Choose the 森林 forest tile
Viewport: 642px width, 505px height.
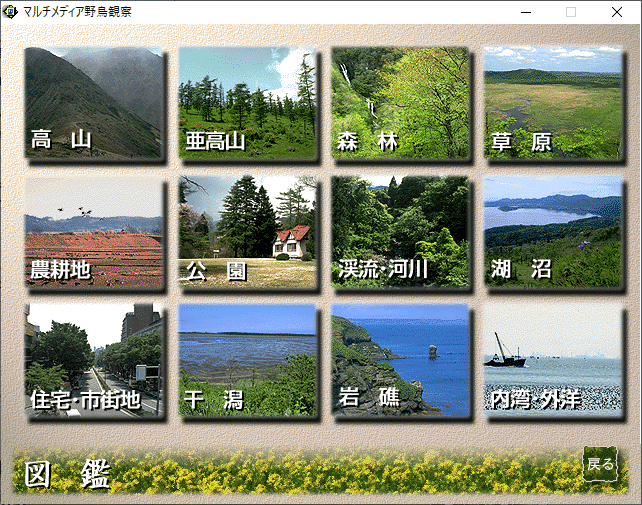(400, 102)
